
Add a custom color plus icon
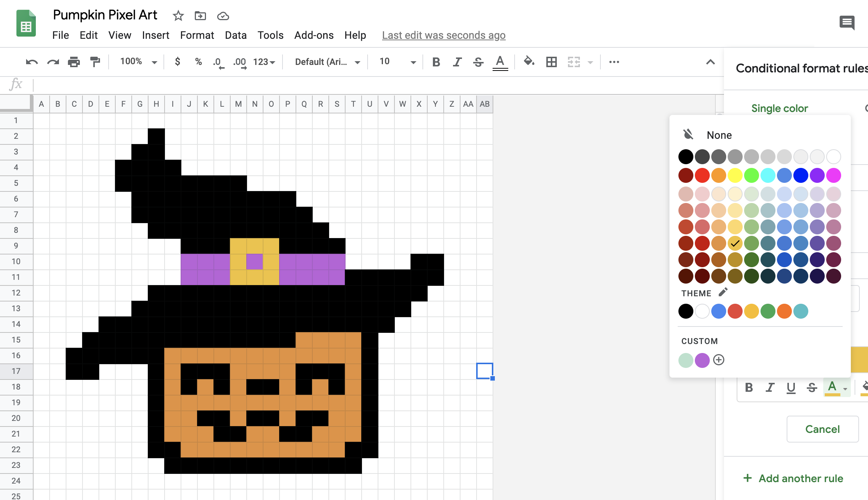719,360
